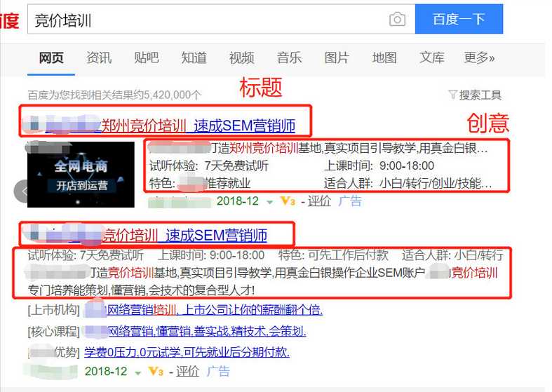
Task: Click the V3 badge in second result
Action: pos(156,372)
